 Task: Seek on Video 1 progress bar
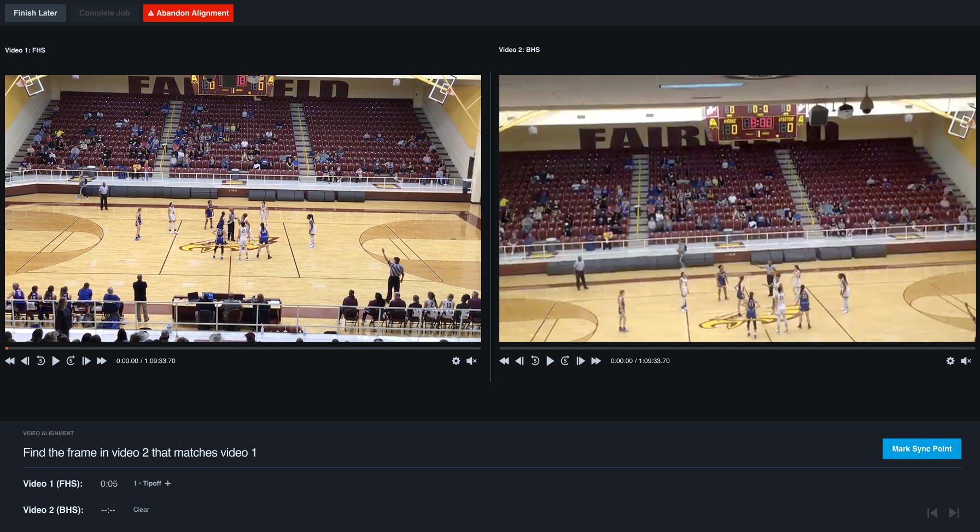pos(243,348)
